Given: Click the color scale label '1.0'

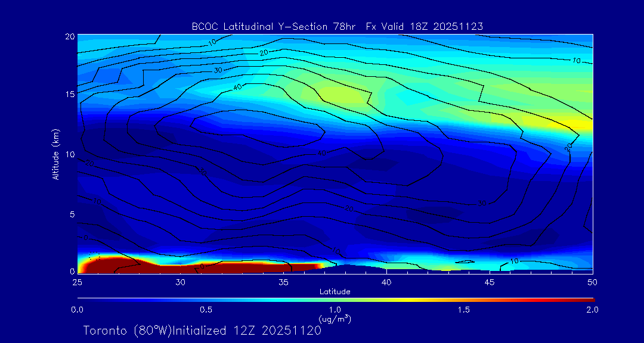Looking at the screenshot, I should pyautogui.click(x=335, y=310).
